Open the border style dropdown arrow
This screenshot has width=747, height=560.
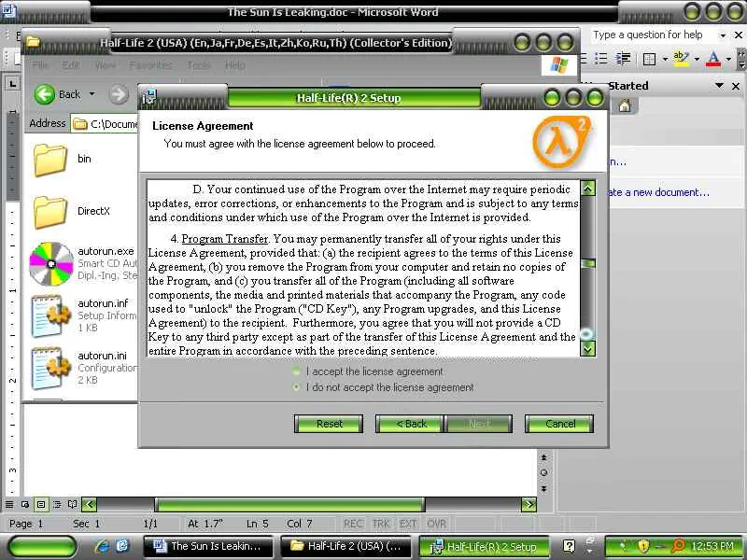tap(665, 60)
